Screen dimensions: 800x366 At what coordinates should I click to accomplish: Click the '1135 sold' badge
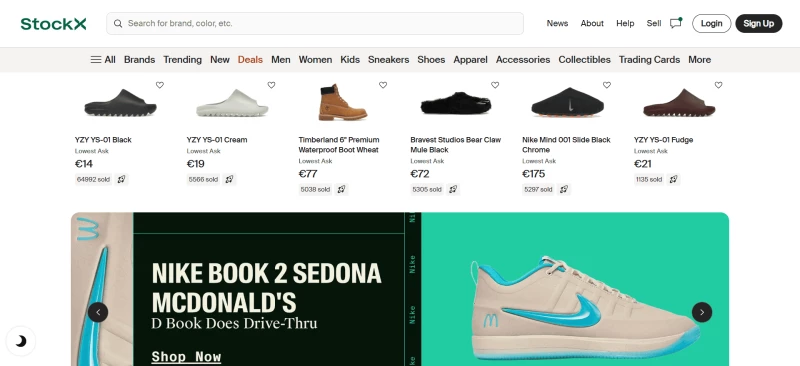649,179
